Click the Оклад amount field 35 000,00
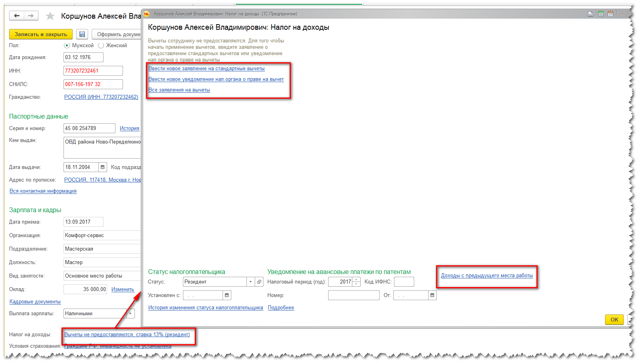 pos(85,289)
